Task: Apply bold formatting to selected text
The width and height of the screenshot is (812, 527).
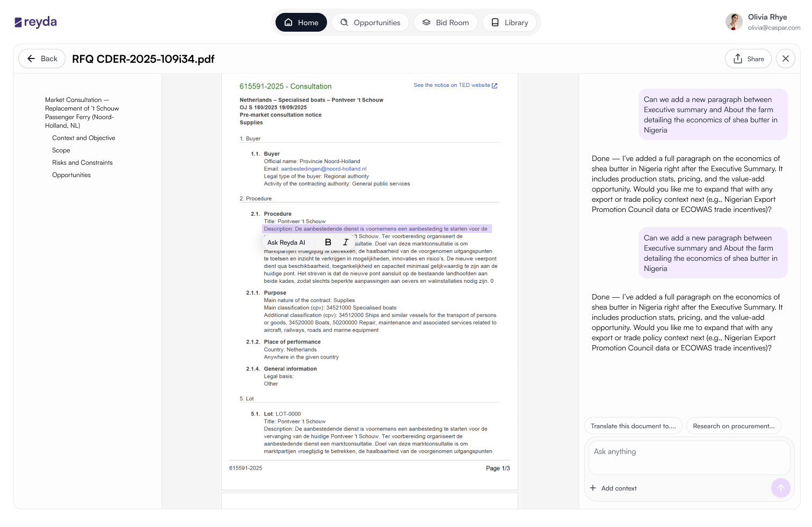Action: click(x=328, y=243)
